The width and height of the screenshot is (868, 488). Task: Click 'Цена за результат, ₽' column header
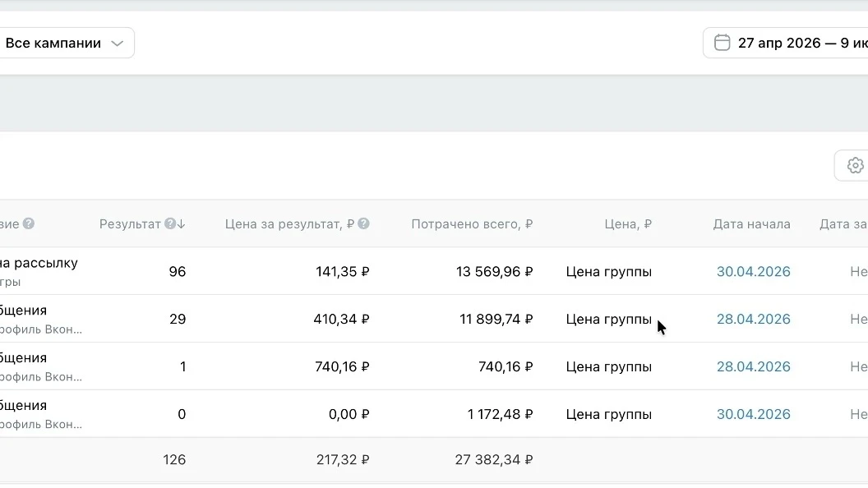tap(289, 224)
